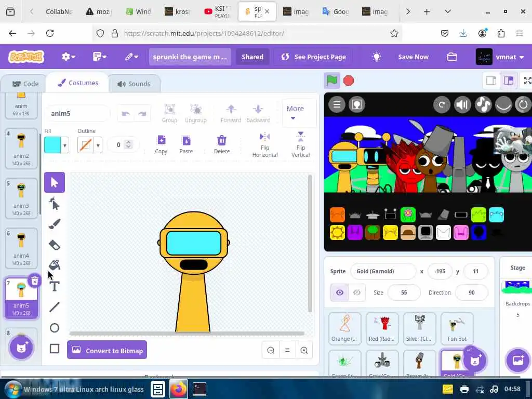
Task: Switch to the Sounds tab
Action: [x=134, y=84]
